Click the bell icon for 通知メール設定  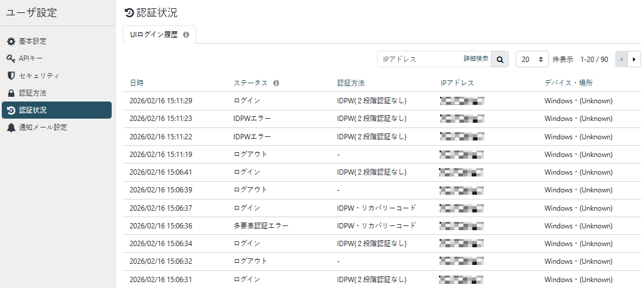click(11, 127)
